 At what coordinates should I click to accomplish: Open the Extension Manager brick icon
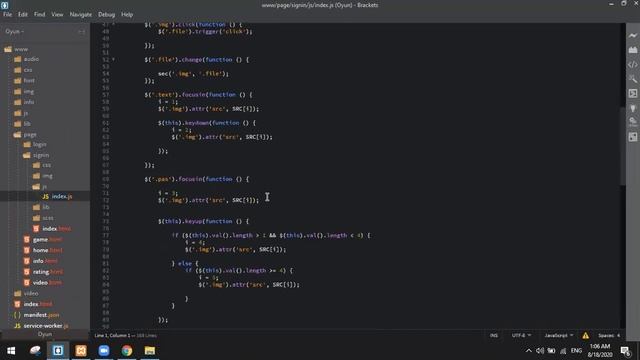coord(633,50)
